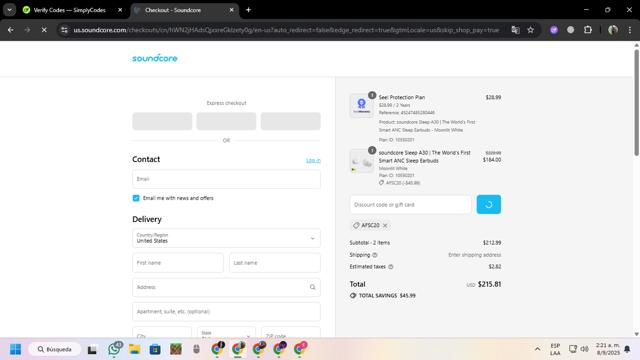The width and height of the screenshot is (640, 360).
Task: Expand the Country/Region dropdown
Action: pos(227,238)
